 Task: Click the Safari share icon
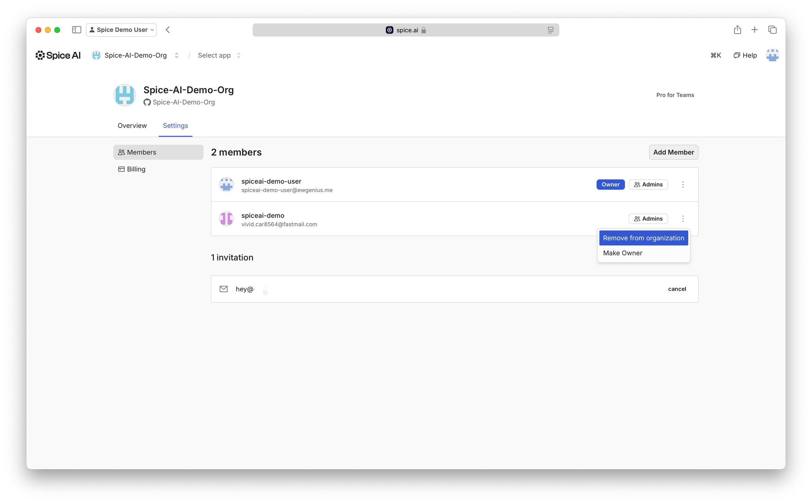737,30
